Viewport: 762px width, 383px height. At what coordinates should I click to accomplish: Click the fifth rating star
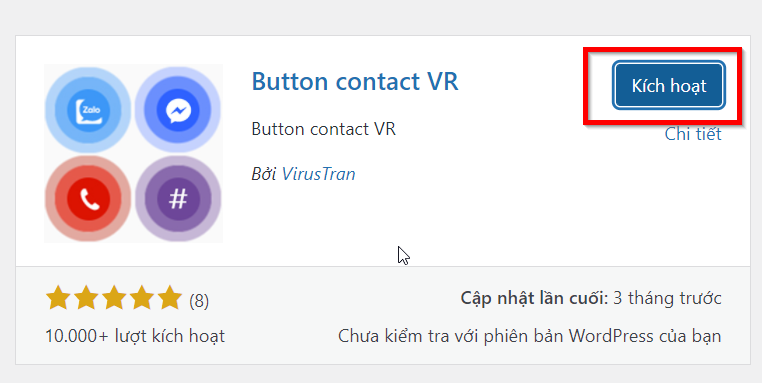170,298
